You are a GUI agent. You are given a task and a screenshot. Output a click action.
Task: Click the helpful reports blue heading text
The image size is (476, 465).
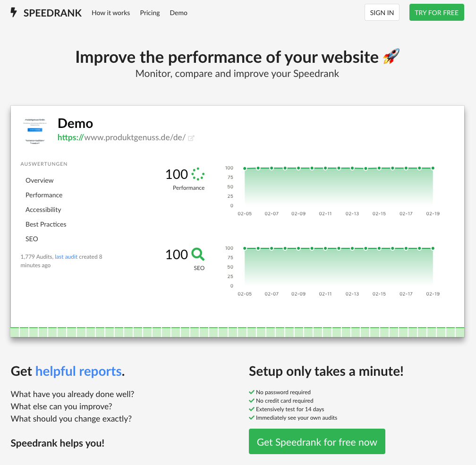(x=78, y=371)
